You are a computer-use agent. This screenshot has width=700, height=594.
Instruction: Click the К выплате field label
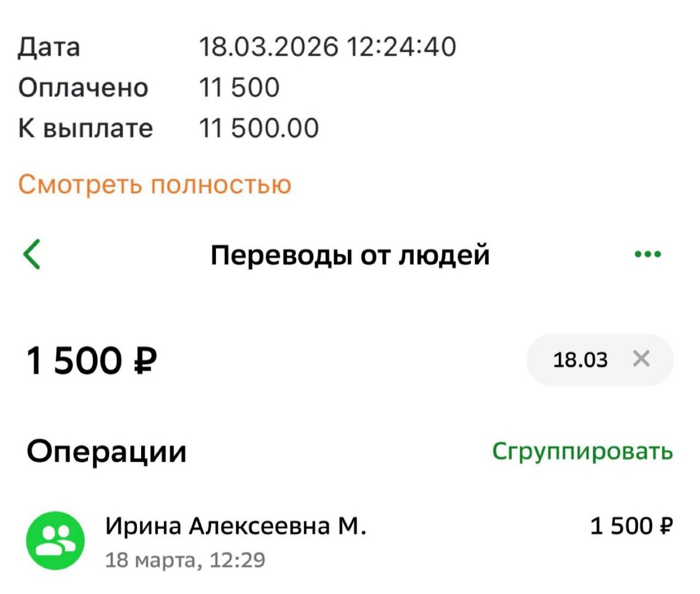tap(85, 129)
